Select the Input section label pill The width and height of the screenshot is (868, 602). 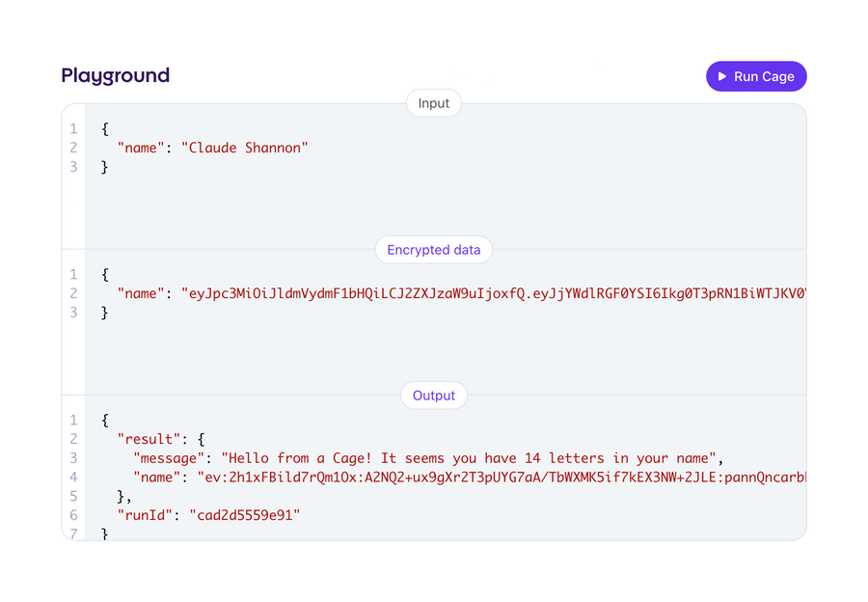[433, 103]
